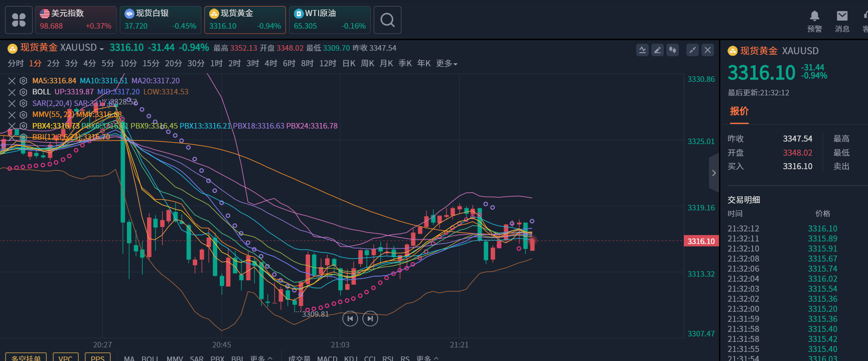Open settings for BOLL indicator
Viewport: 868px width, 361px height.
[23, 92]
